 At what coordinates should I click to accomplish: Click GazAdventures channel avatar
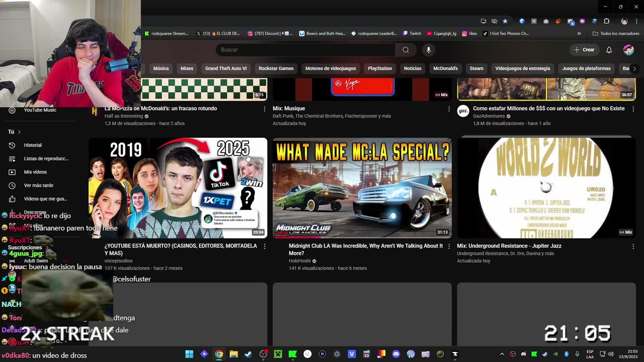[x=463, y=112]
